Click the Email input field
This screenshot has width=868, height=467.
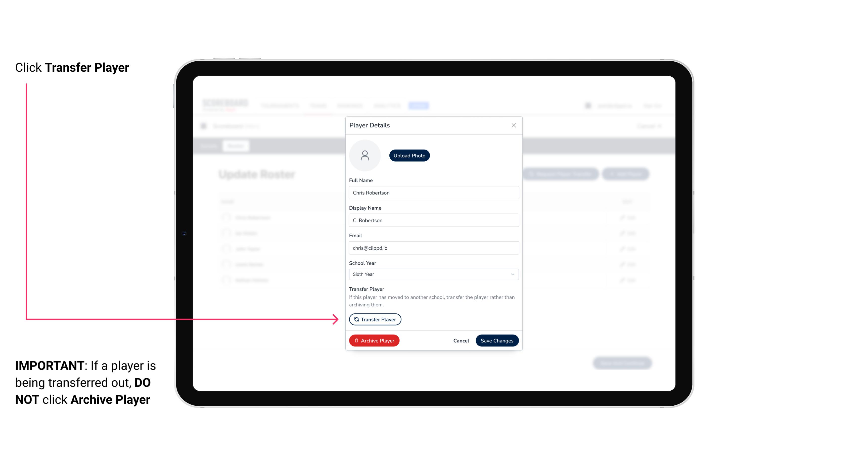point(434,248)
